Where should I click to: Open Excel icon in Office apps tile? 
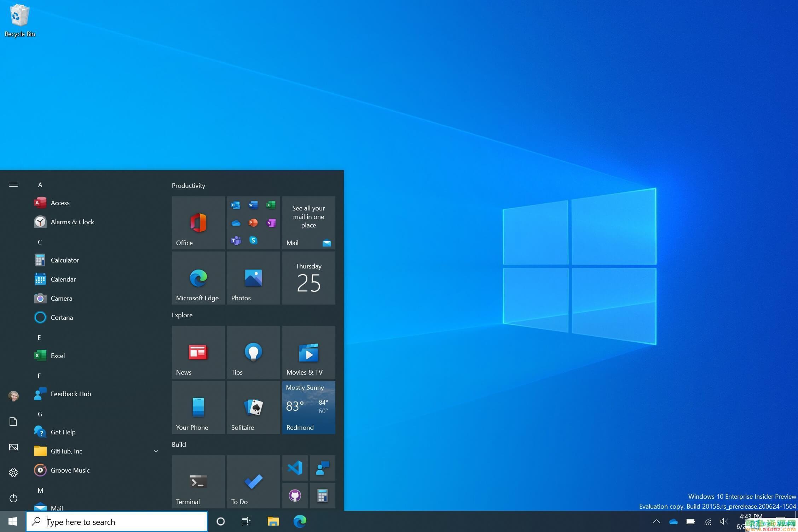pyautogui.click(x=271, y=205)
